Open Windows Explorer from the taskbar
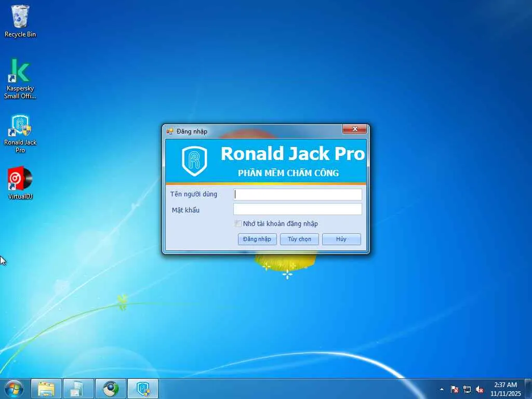532x399 pixels. (46, 389)
